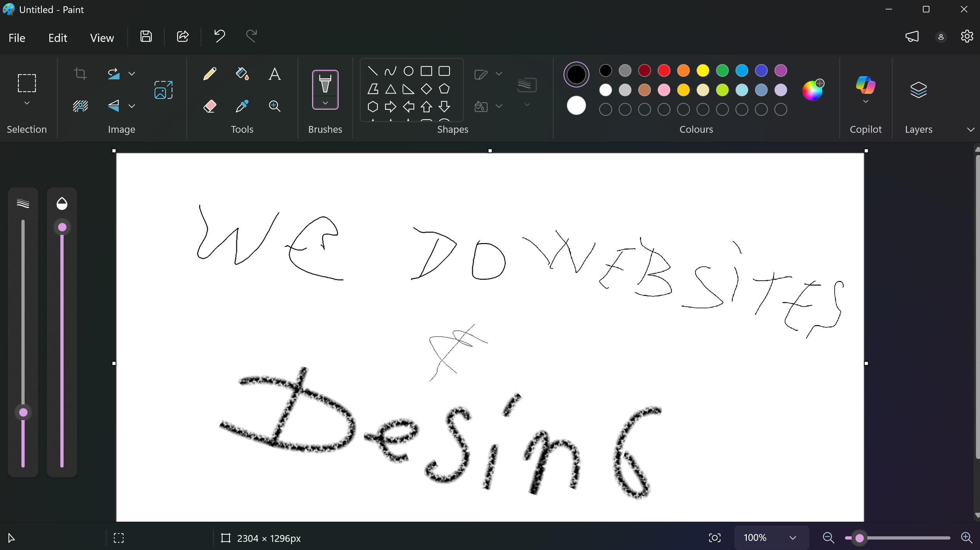Click the Remove background icon
Image resolution: width=980 pixels, height=550 pixels.
[80, 106]
